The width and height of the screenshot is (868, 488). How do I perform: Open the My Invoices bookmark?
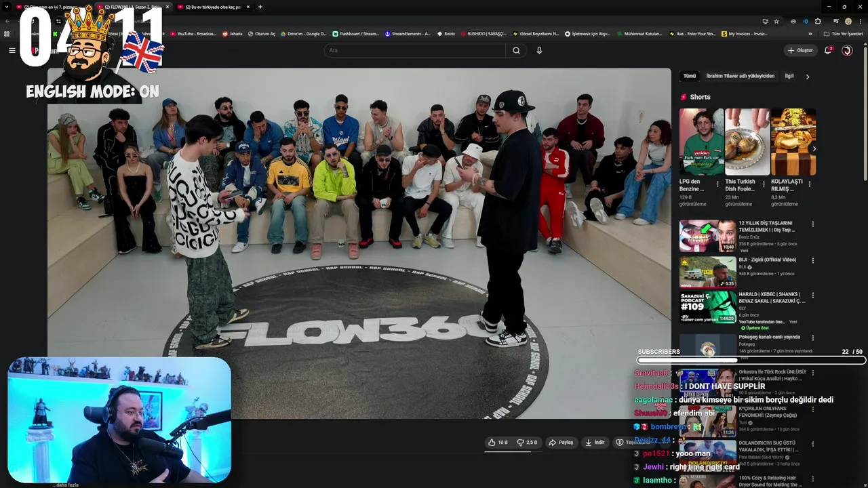(x=745, y=33)
